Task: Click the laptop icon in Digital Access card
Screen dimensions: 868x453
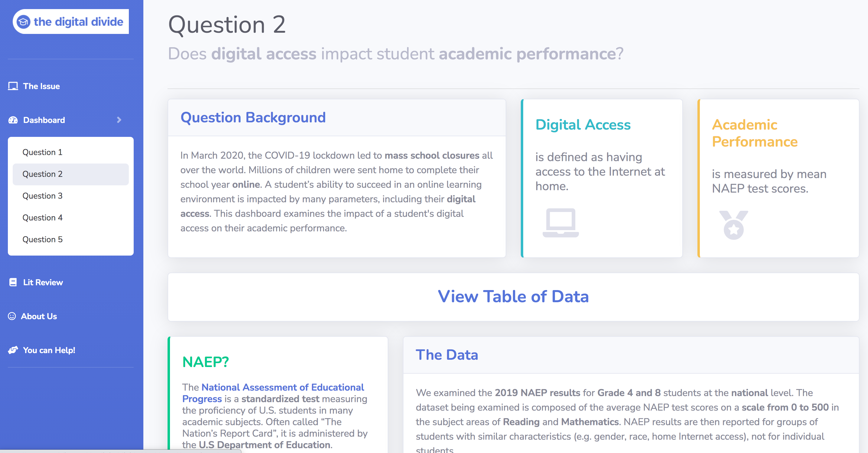Action: [x=560, y=223]
